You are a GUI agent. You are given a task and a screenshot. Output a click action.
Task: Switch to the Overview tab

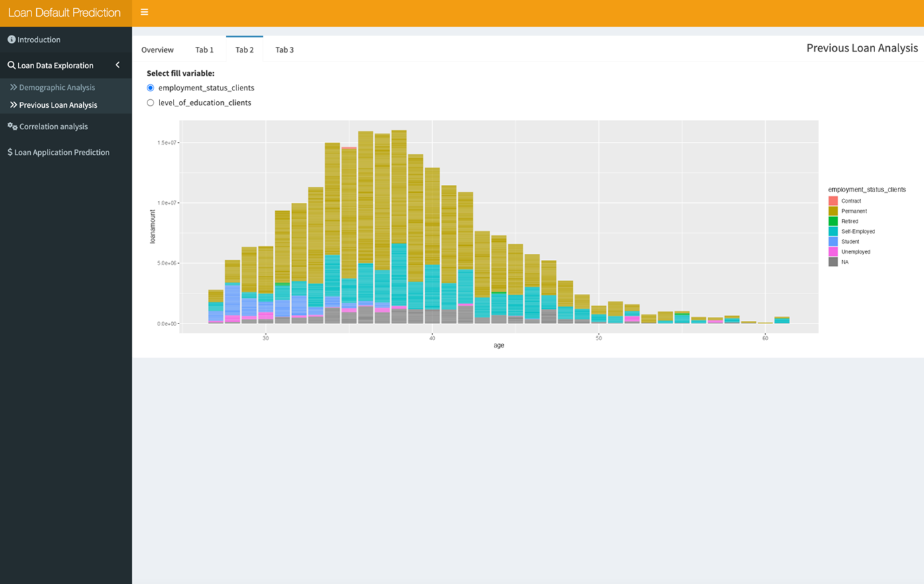pos(157,50)
